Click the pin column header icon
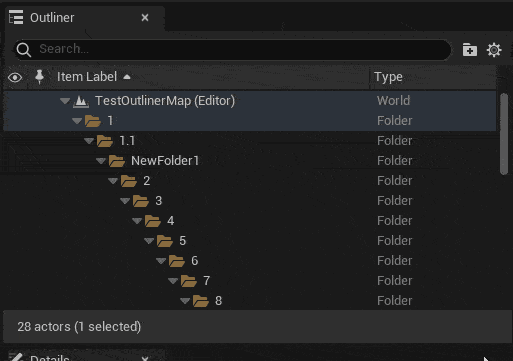The image size is (513, 361). (39, 77)
